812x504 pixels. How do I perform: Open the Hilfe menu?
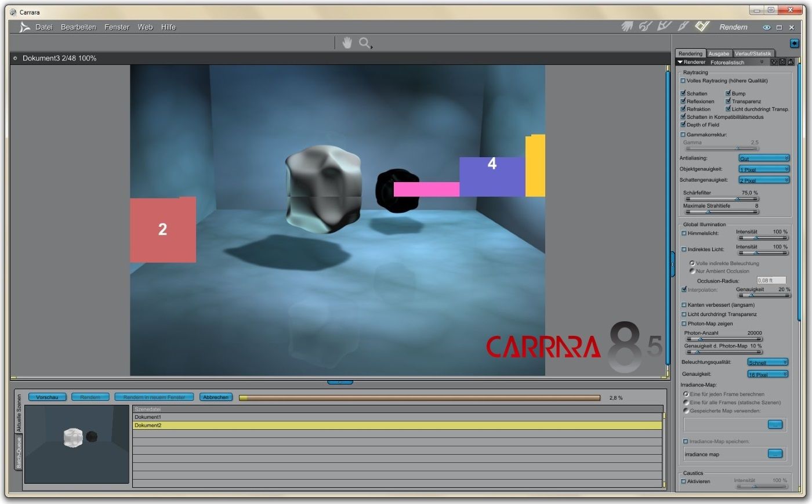click(168, 27)
